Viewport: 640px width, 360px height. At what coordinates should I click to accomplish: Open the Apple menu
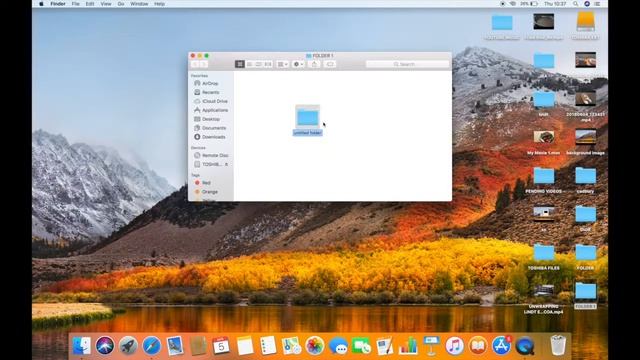tap(41, 4)
